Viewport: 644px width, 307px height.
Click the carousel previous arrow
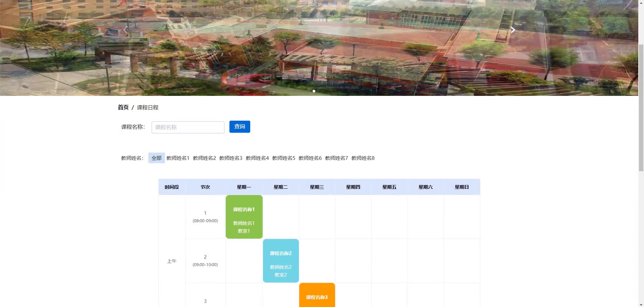125,30
